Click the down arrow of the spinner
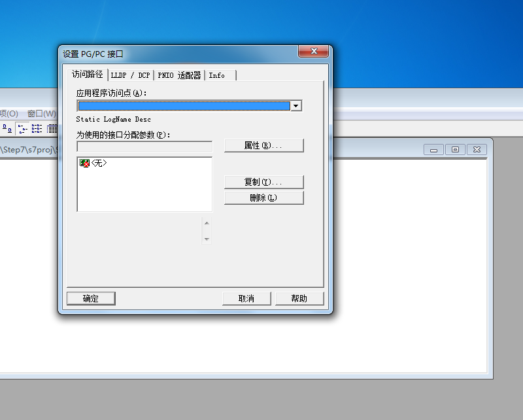 coord(207,239)
